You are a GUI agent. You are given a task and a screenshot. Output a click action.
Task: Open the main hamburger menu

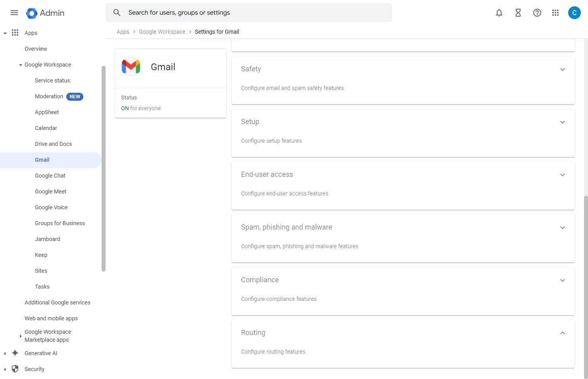tap(14, 13)
